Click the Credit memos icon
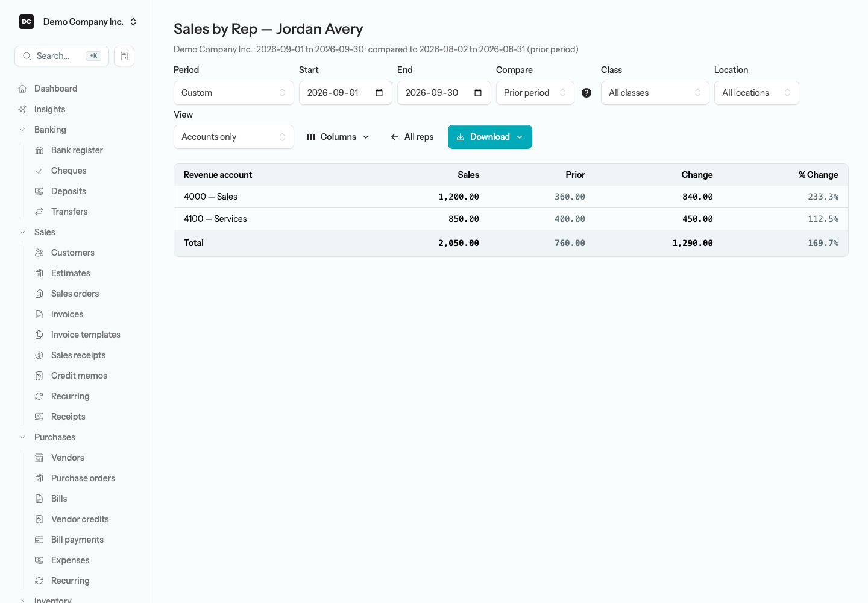The width and height of the screenshot is (868, 603). click(x=39, y=376)
